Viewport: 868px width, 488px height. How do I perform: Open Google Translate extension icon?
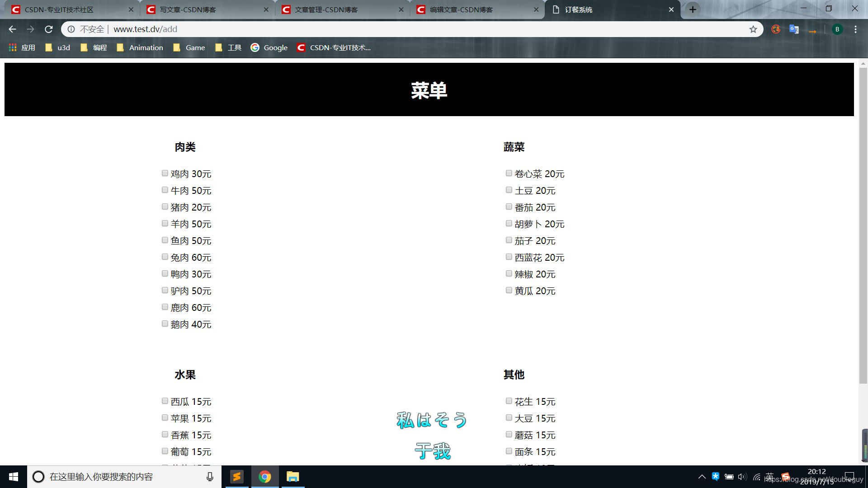pos(794,29)
